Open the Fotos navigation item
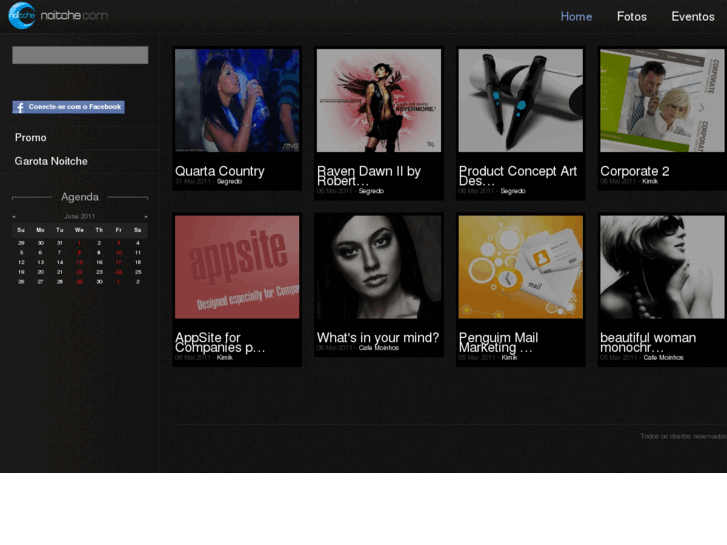 pos(631,17)
